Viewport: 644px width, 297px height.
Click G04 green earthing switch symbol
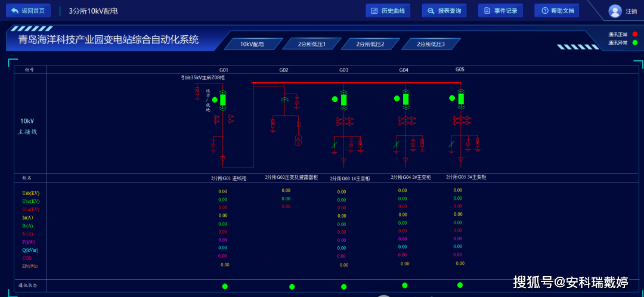396,144
